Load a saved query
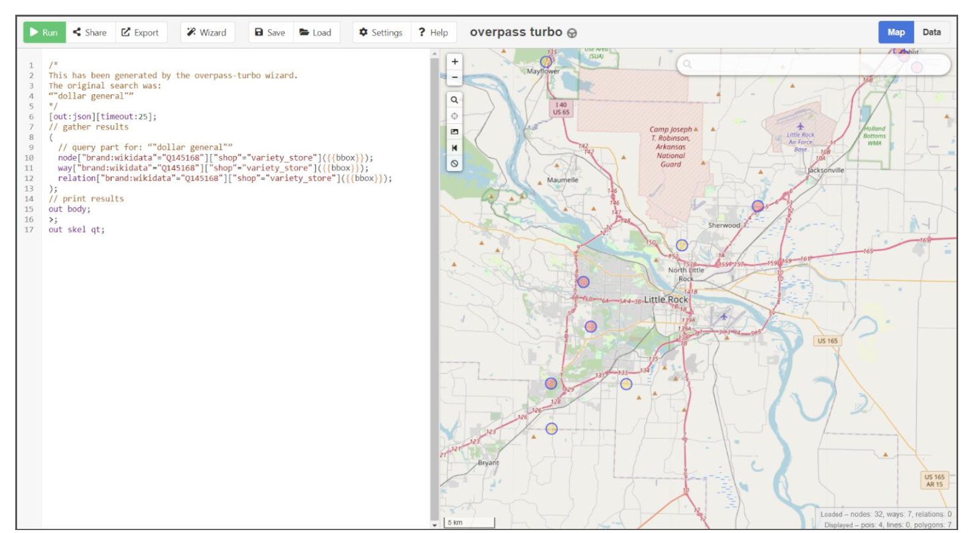This screenshot has height=533, width=980. 316,32
